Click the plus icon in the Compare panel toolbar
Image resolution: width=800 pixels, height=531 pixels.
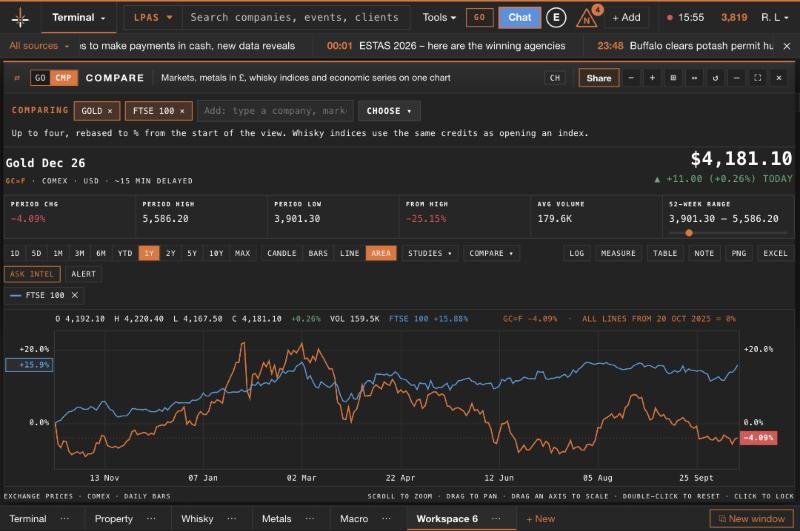tap(652, 78)
